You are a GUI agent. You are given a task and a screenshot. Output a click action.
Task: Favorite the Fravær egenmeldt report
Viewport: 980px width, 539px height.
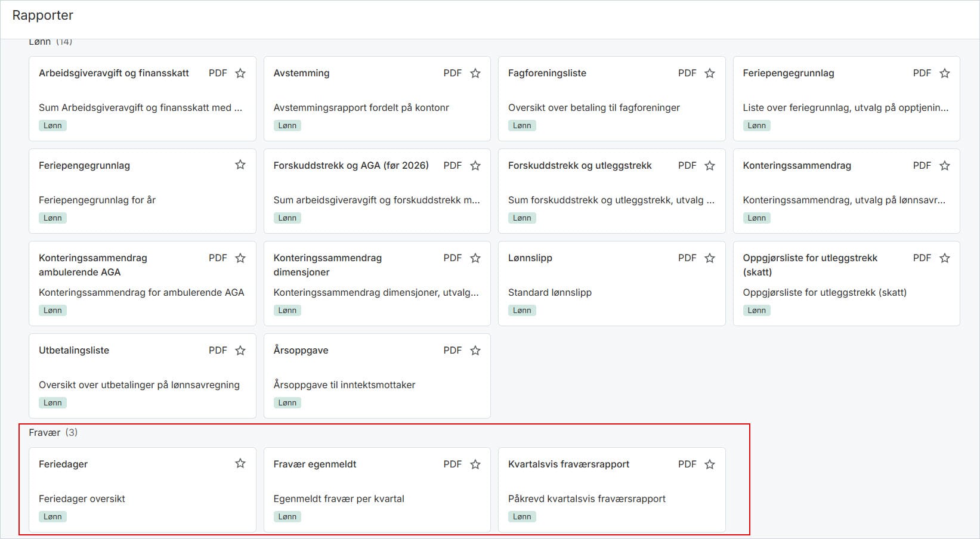(x=475, y=464)
